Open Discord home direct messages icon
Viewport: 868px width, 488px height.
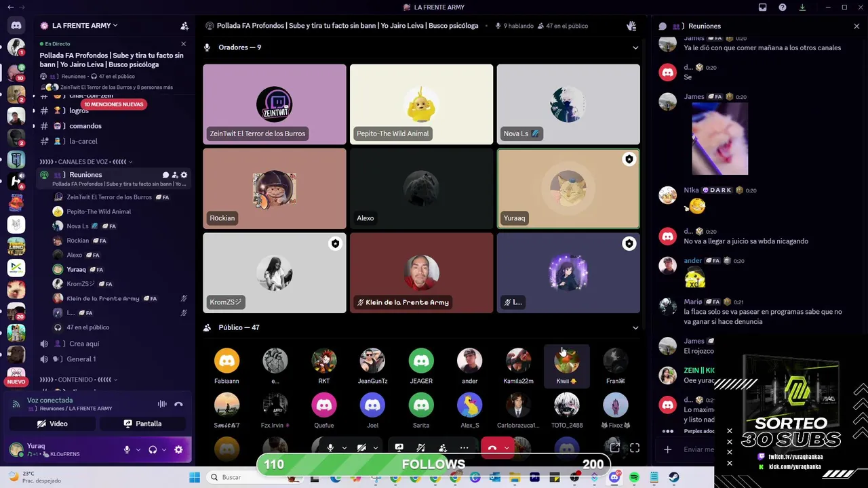click(16, 25)
